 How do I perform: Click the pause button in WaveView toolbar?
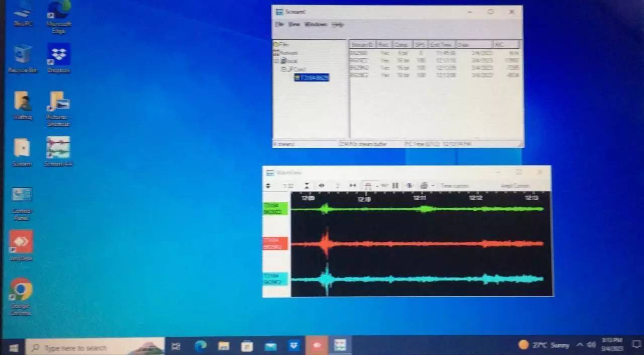(x=395, y=186)
